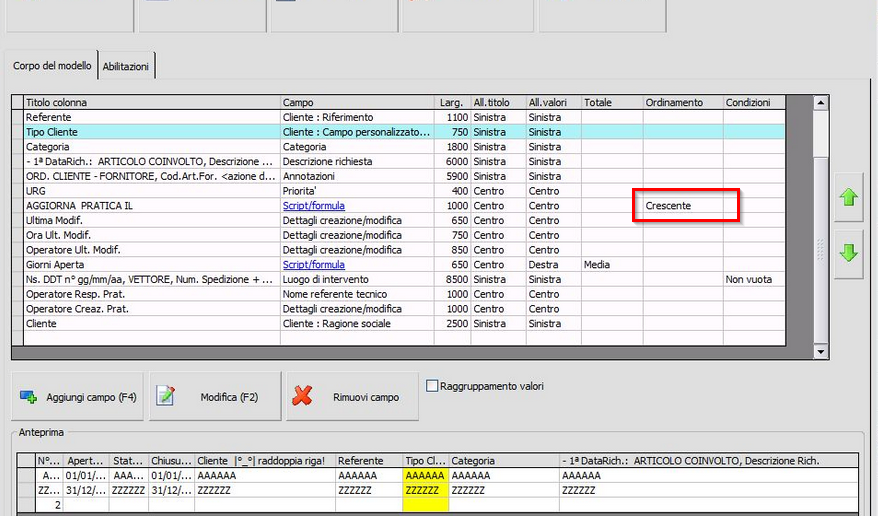The image size is (878, 516).
Task: Open Script/formula link for AGGIORNA PRATICA IL
Action: 314,206
